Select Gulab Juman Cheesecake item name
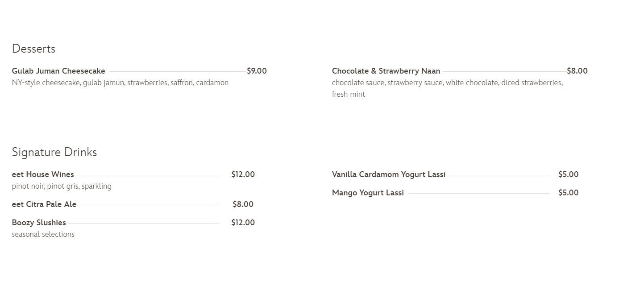Viewport: 644px width, 281px height. pos(58,71)
